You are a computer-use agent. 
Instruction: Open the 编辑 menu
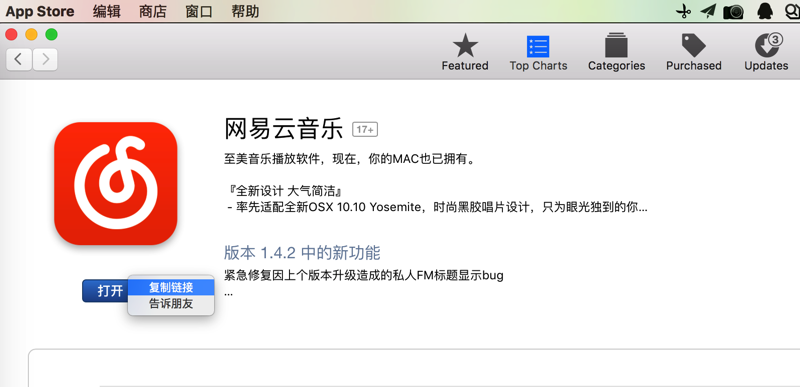[x=107, y=11]
